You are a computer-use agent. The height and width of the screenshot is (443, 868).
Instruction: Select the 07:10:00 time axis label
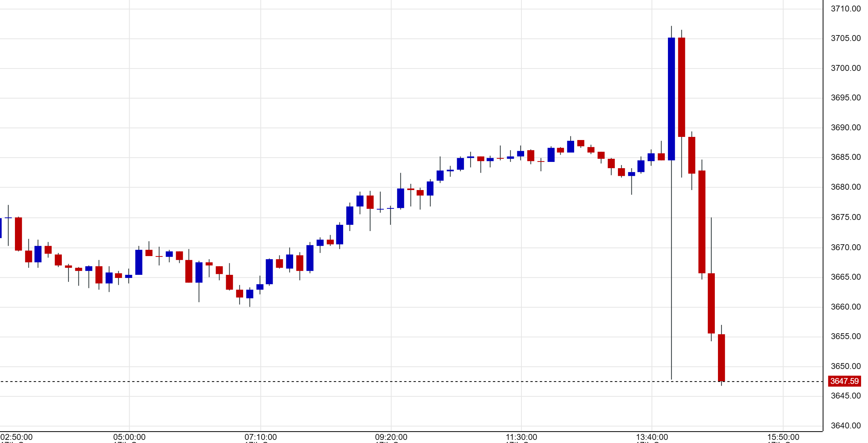[x=261, y=437]
